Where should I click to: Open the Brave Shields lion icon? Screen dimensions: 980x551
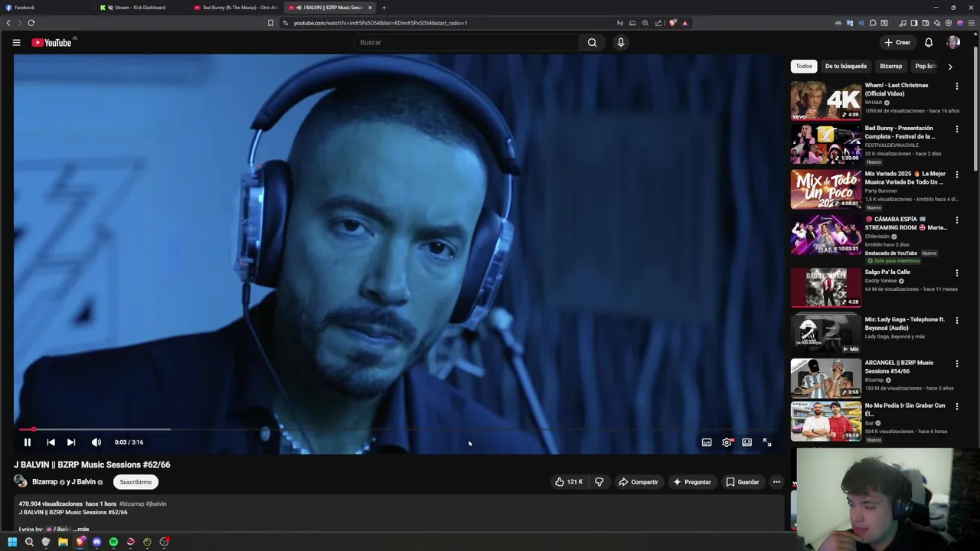pyautogui.click(x=673, y=23)
